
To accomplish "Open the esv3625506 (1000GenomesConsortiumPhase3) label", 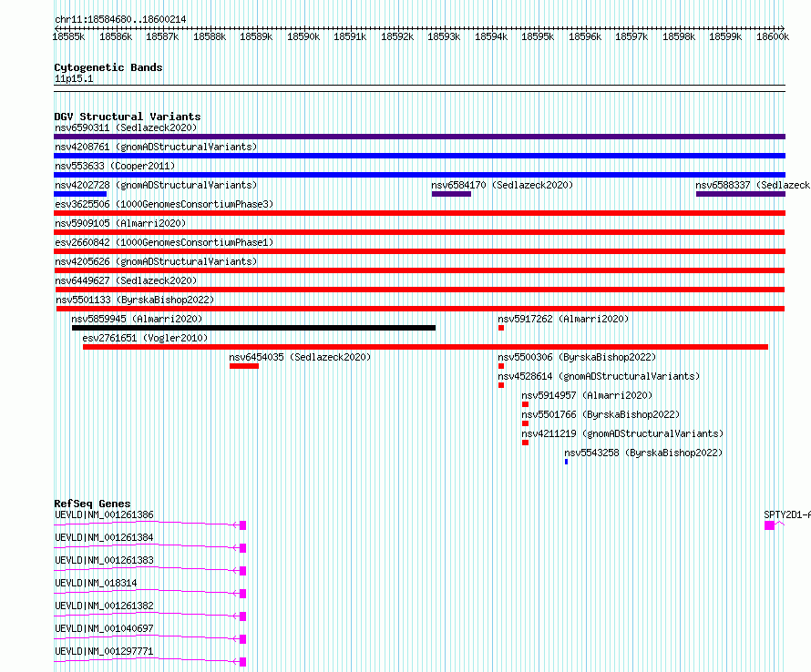I will (x=164, y=204).
